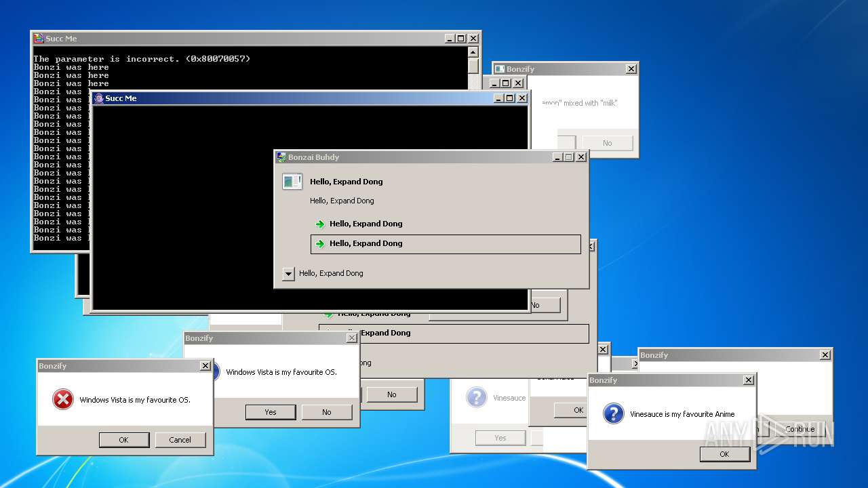Click the red error icon in Windows Vista dialog

[63, 400]
